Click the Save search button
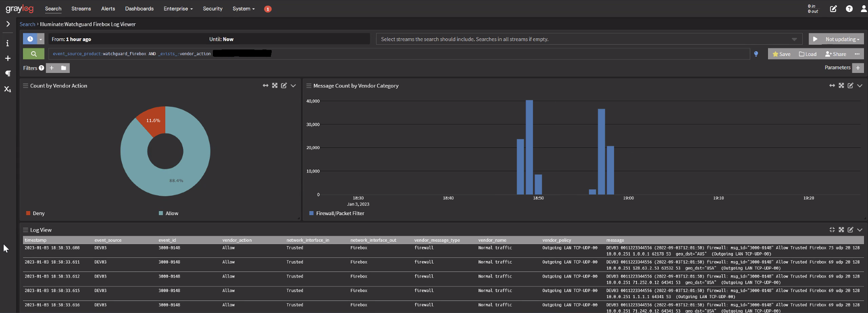Viewport: 868px width, 313px height. click(x=781, y=54)
